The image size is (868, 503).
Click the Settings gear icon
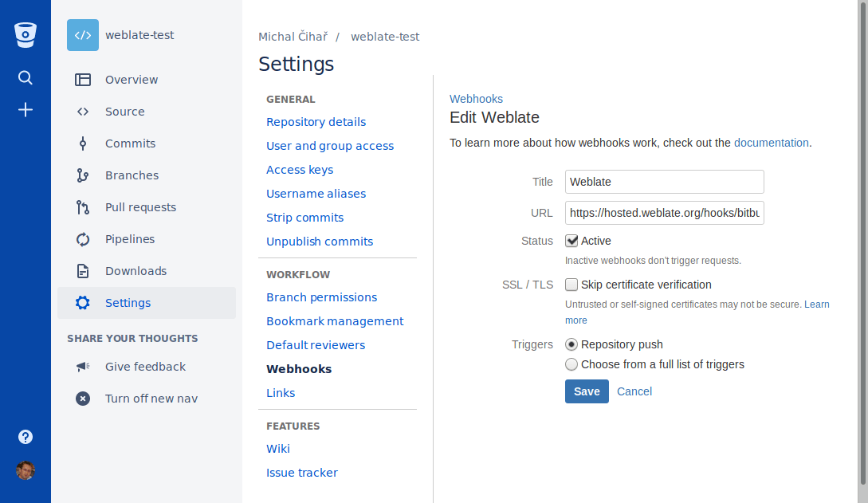tap(82, 302)
